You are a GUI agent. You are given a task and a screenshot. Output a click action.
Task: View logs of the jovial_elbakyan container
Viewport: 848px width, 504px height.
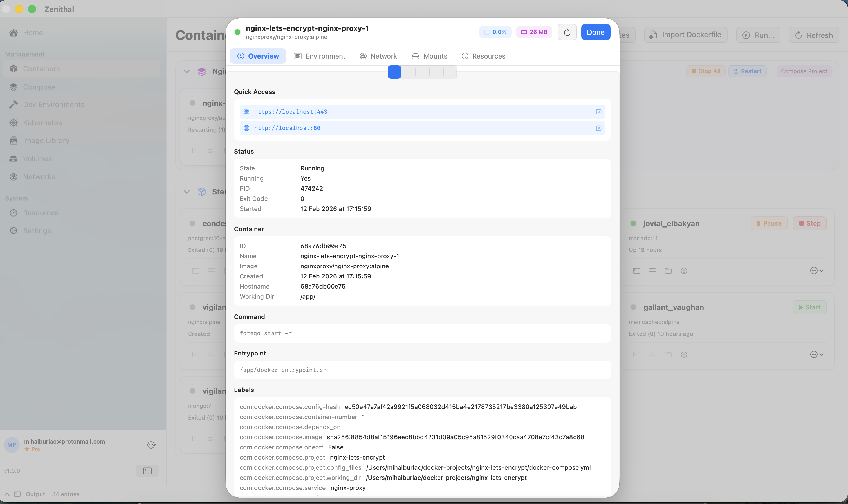(x=652, y=271)
